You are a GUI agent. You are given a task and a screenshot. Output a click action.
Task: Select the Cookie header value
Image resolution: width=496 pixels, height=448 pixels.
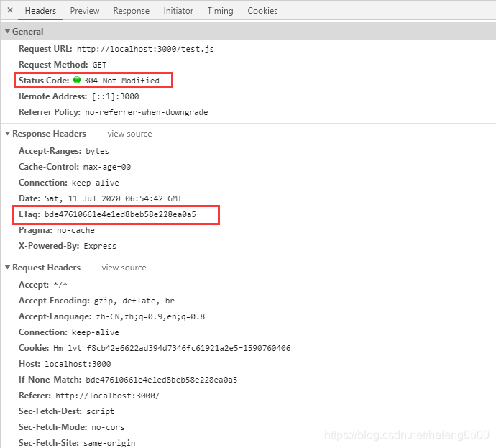point(172,348)
